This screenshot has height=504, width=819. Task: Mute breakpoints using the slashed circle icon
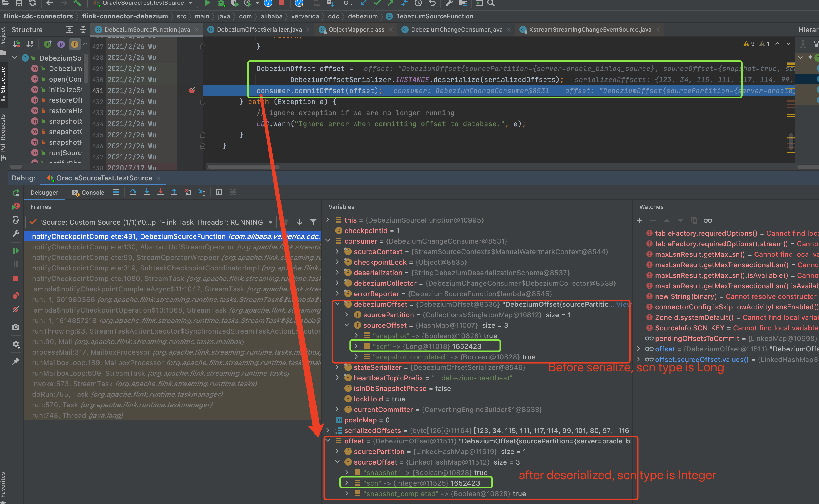16,310
